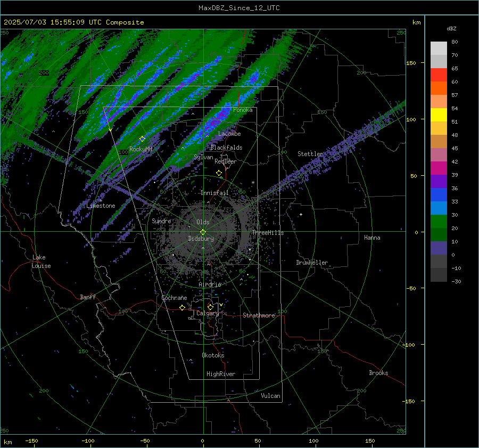Click the Didsbury label
The image size is (479, 448).
point(201,239)
